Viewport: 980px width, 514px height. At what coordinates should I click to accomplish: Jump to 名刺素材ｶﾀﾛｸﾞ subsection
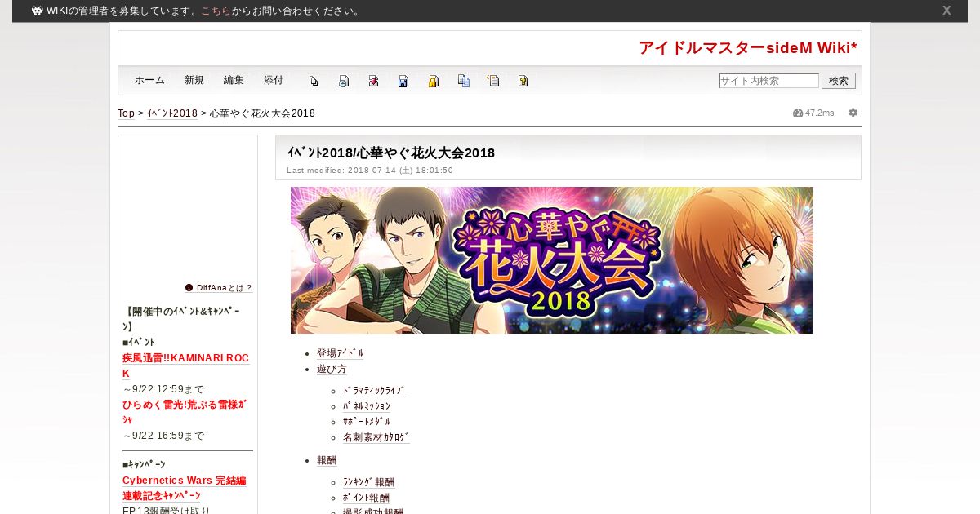376,437
